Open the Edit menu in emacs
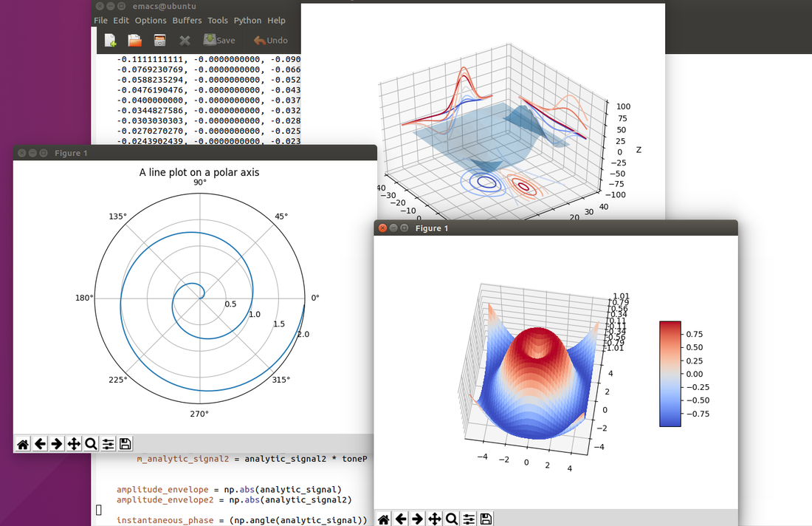The height and width of the screenshot is (526, 812). pyautogui.click(x=121, y=20)
